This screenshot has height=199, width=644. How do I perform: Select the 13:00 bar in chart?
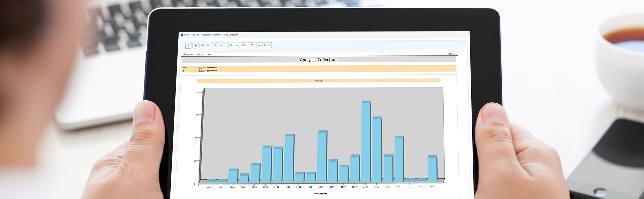click(x=322, y=158)
